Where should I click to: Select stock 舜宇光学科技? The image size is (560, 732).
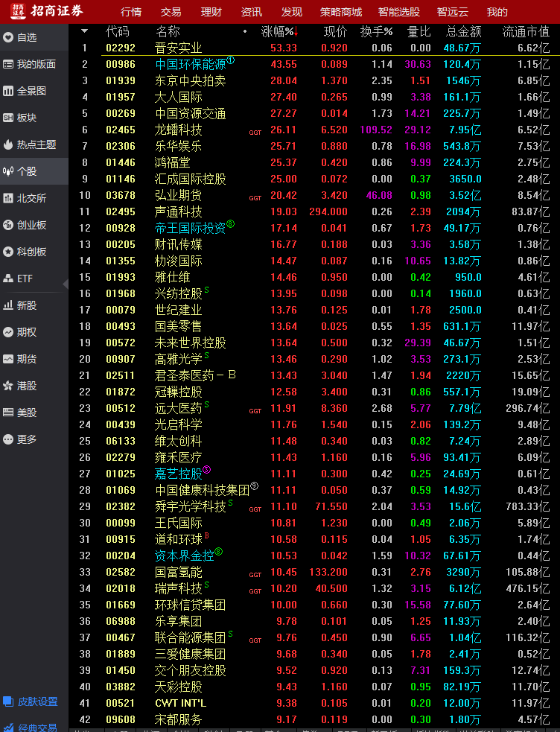(x=190, y=506)
